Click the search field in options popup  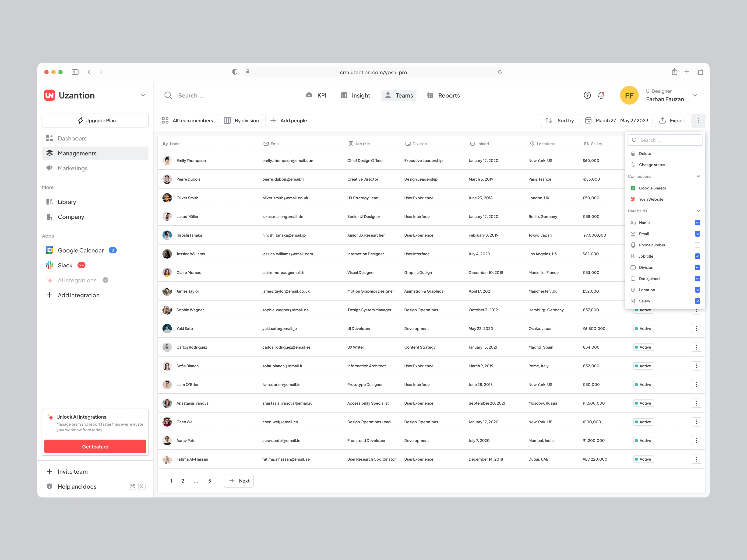pyautogui.click(x=665, y=140)
